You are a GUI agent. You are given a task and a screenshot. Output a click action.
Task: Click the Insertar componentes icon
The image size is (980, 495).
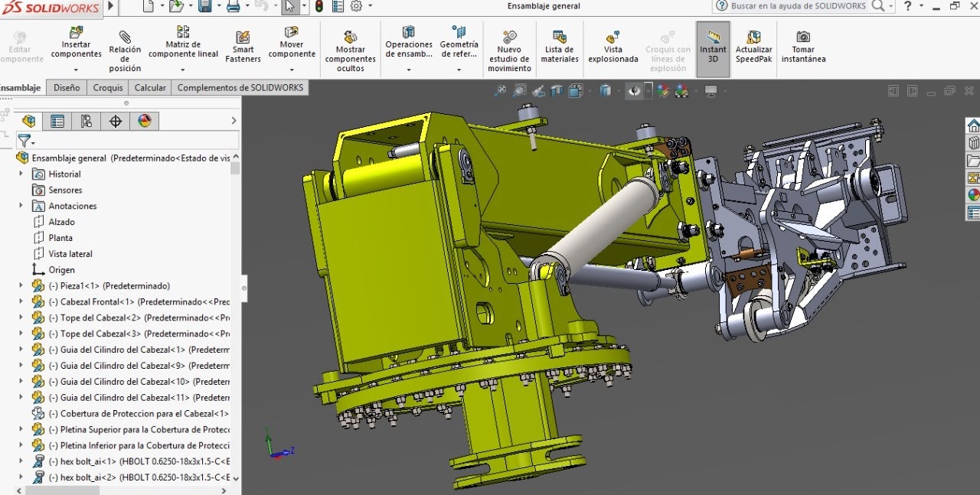coord(76,33)
